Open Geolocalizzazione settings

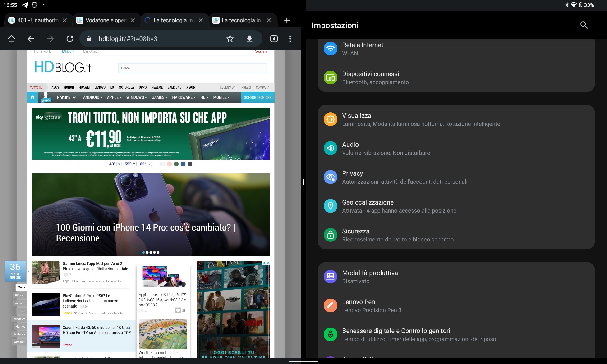(456, 206)
